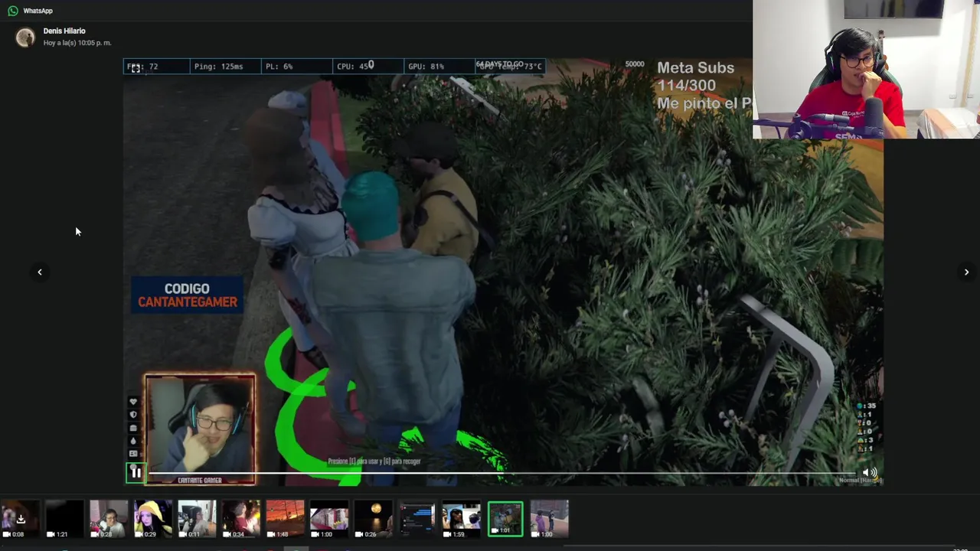Open the pink street 1:00 video thumbnail
Image resolution: width=980 pixels, height=551 pixels.
tap(329, 519)
